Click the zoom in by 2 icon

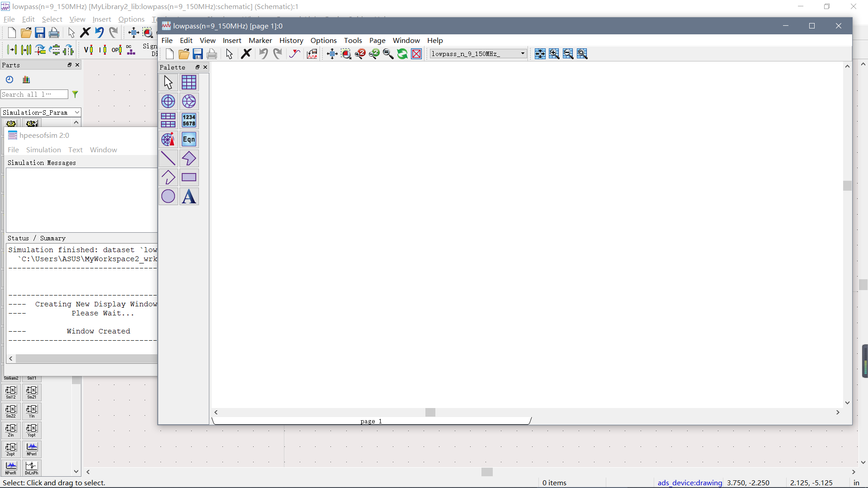click(x=360, y=54)
